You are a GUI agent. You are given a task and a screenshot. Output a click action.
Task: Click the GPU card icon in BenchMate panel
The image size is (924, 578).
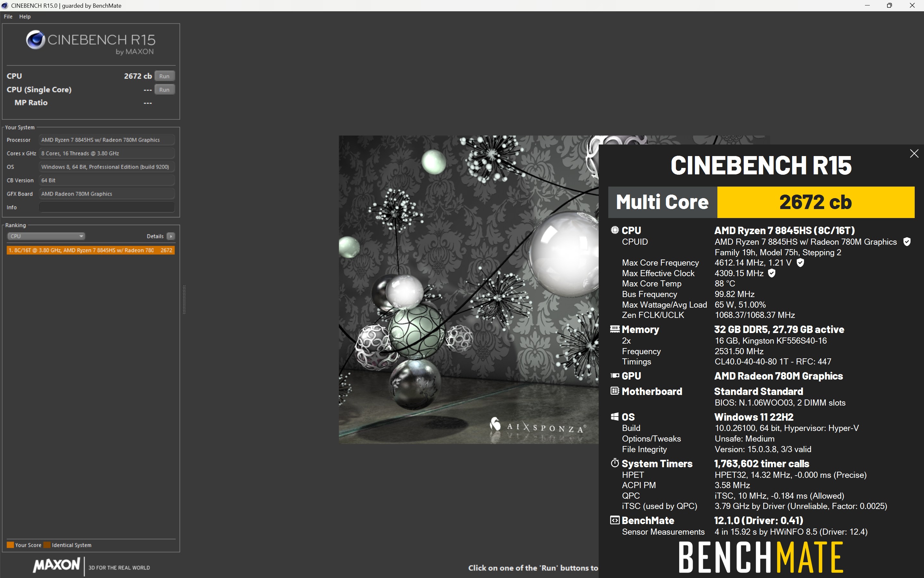click(615, 375)
